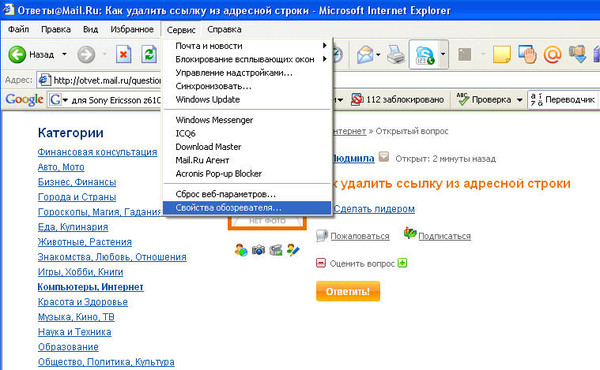Open the Google search G dropdown

[59, 100]
